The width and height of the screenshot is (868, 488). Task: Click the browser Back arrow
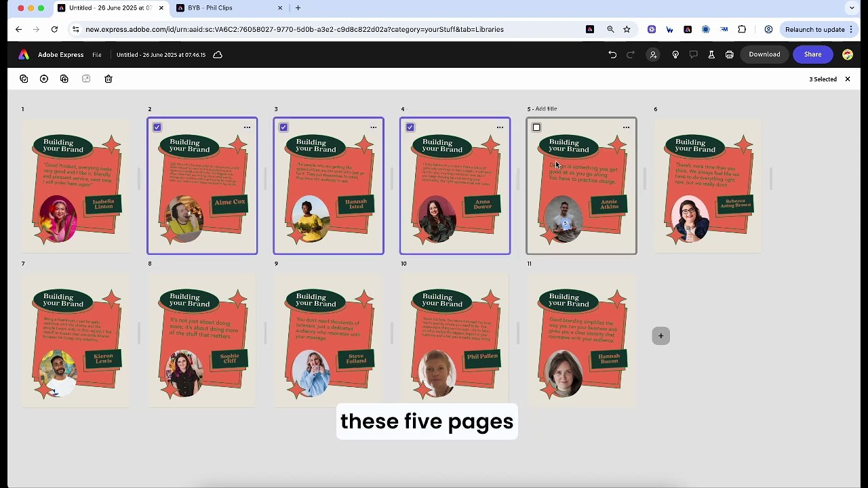point(18,29)
